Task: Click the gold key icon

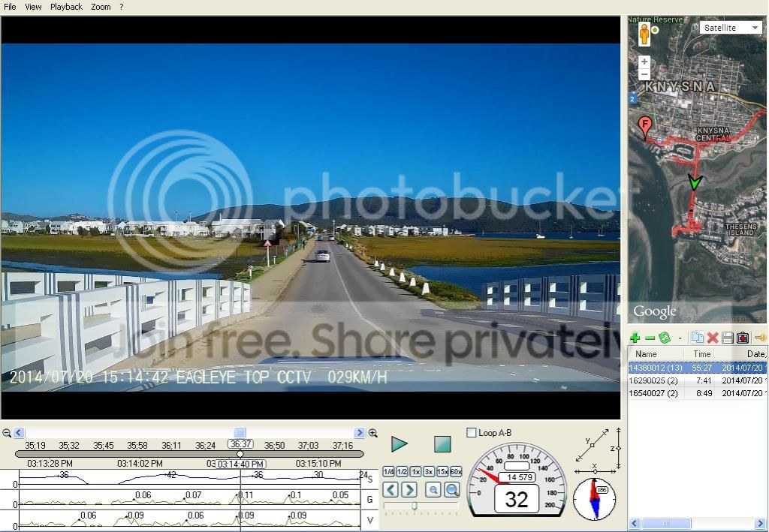Action: tap(761, 338)
